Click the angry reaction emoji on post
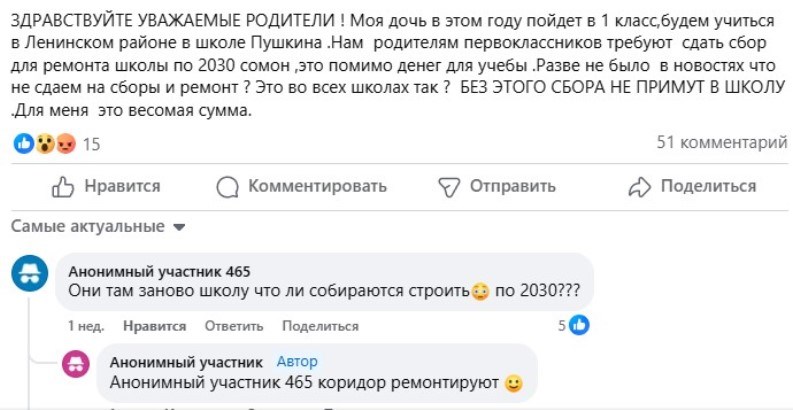 coord(65,144)
